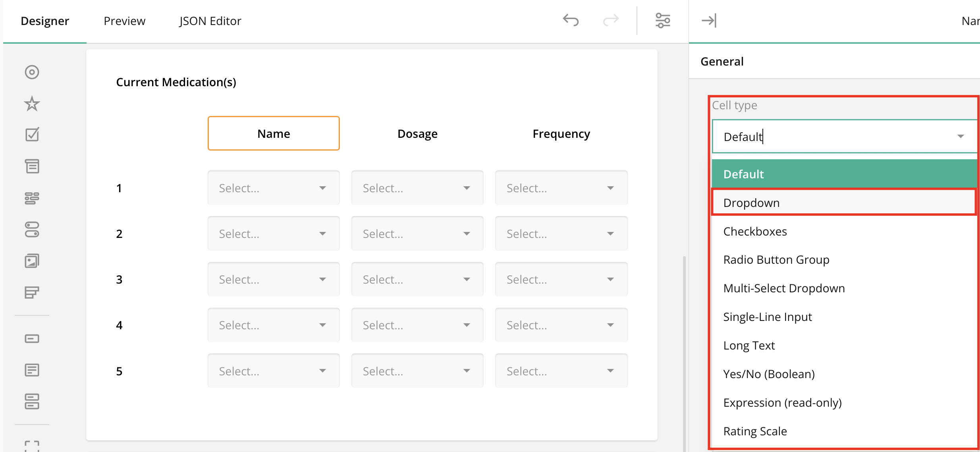This screenshot has height=452, width=980.
Task: Add a Rating Scale question from the toolbox
Action: (32, 104)
